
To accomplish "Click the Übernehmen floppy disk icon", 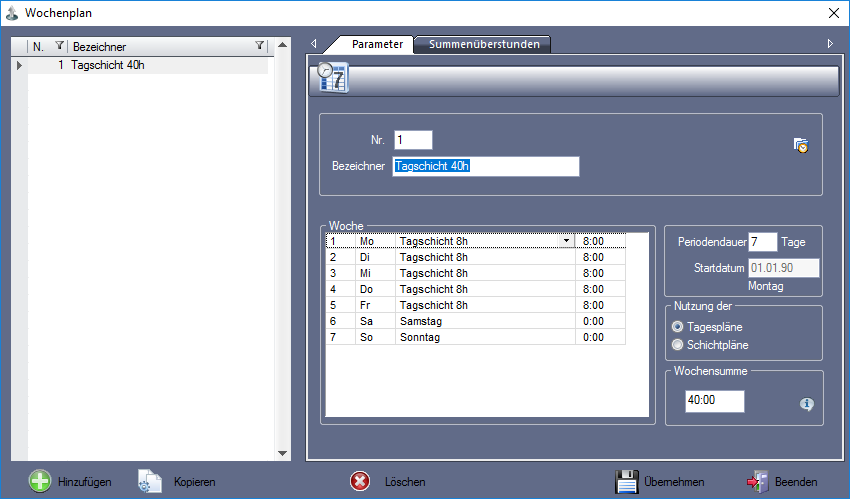I will pyautogui.click(x=627, y=481).
